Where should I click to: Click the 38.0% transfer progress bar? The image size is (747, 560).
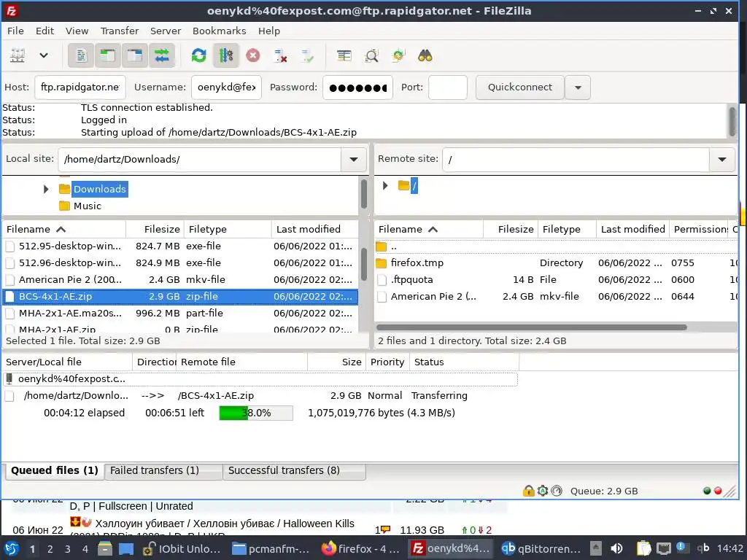pyautogui.click(x=256, y=413)
